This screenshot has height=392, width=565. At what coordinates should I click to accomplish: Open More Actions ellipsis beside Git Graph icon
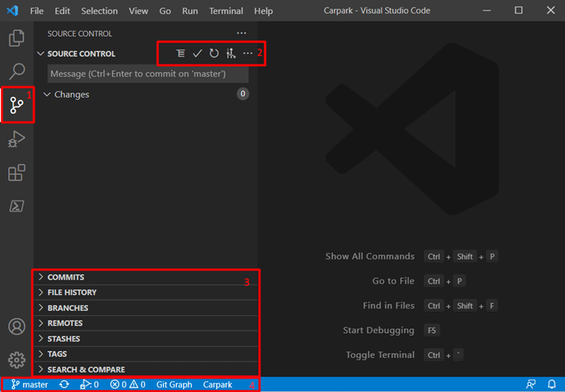click(x=247, y=53)
